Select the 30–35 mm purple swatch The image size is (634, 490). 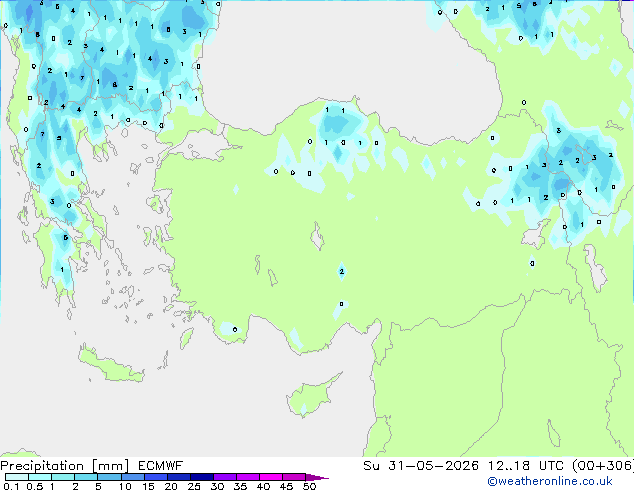tap(225, 477)
